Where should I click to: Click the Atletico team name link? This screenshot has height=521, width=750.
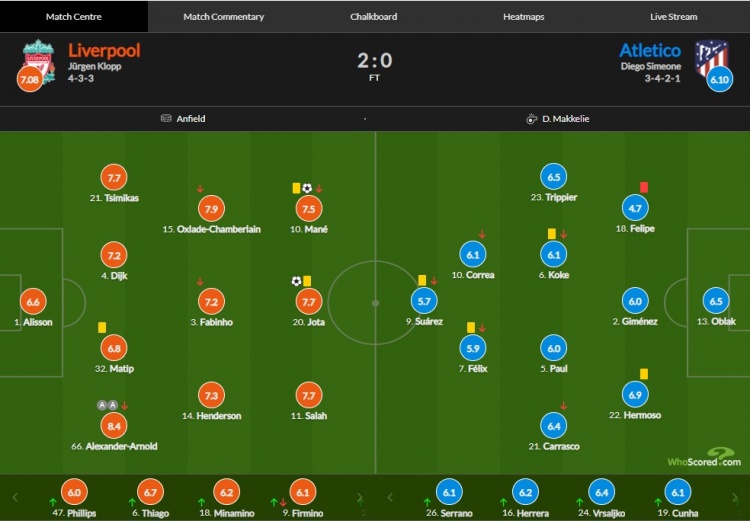pyautogui.click(x=650, y=50)
